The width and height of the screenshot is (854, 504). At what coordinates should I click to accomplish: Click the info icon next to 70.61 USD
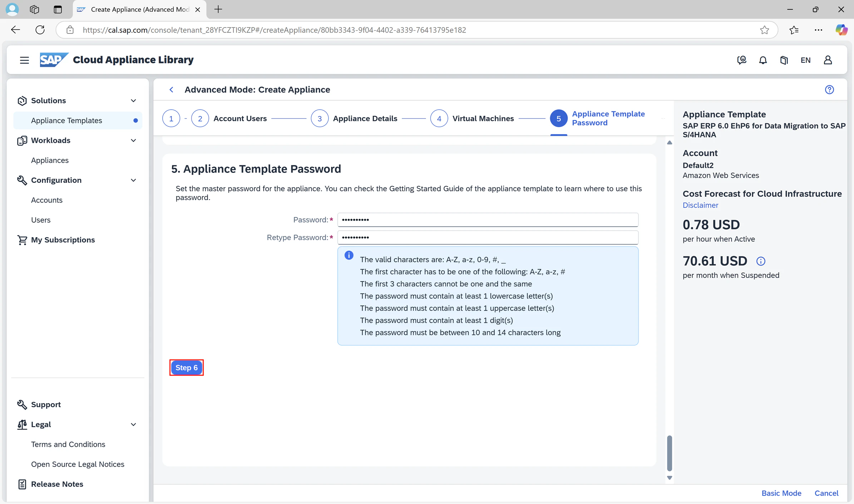(761, 261)
